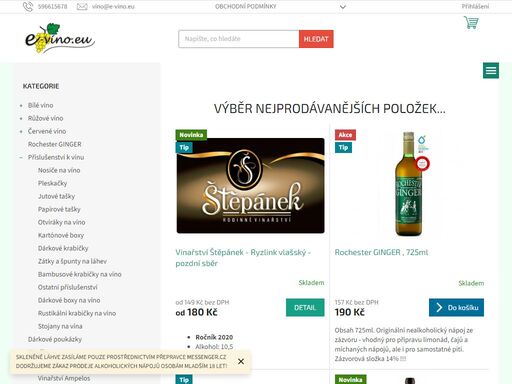Open Bambusové krabičky na víno
512x384 pixels.
click(80, 274)
